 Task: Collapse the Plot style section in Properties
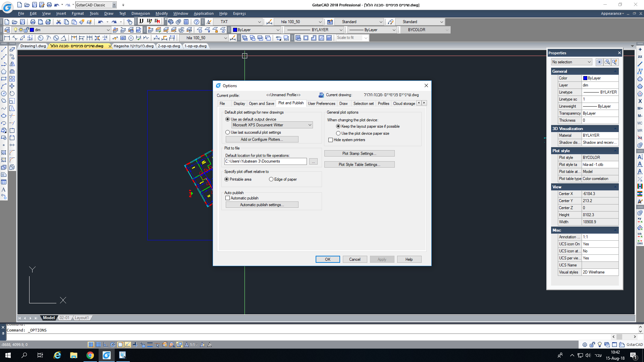click(615, 151)
